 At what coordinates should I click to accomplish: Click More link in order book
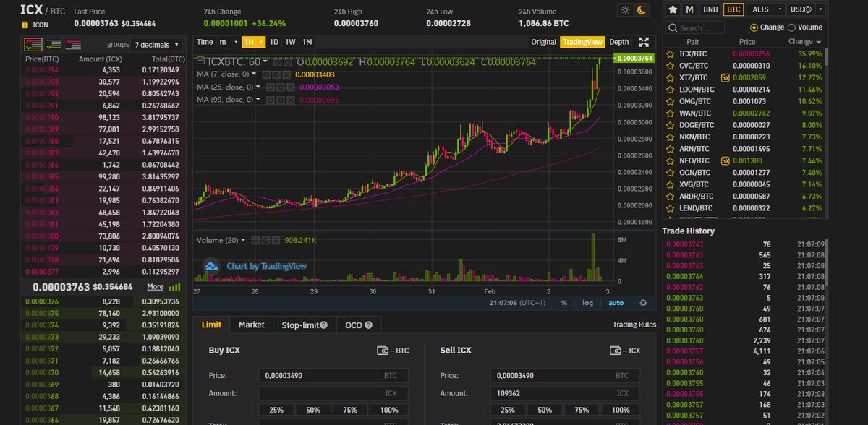[x=155, y=286]
